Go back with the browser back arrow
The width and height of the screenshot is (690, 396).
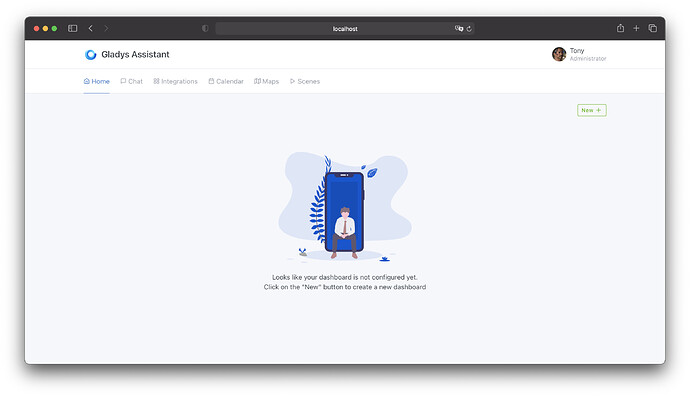click(91, 28)
